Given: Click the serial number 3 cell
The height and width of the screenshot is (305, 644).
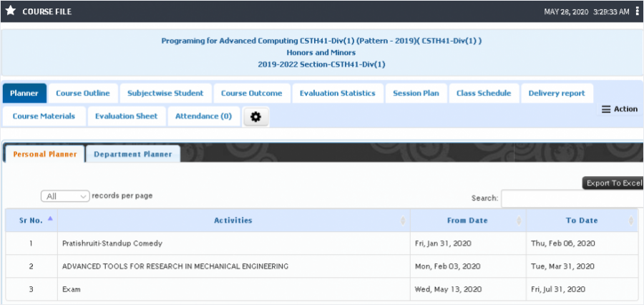Looking at the screenshot, I should coord(31,289).
